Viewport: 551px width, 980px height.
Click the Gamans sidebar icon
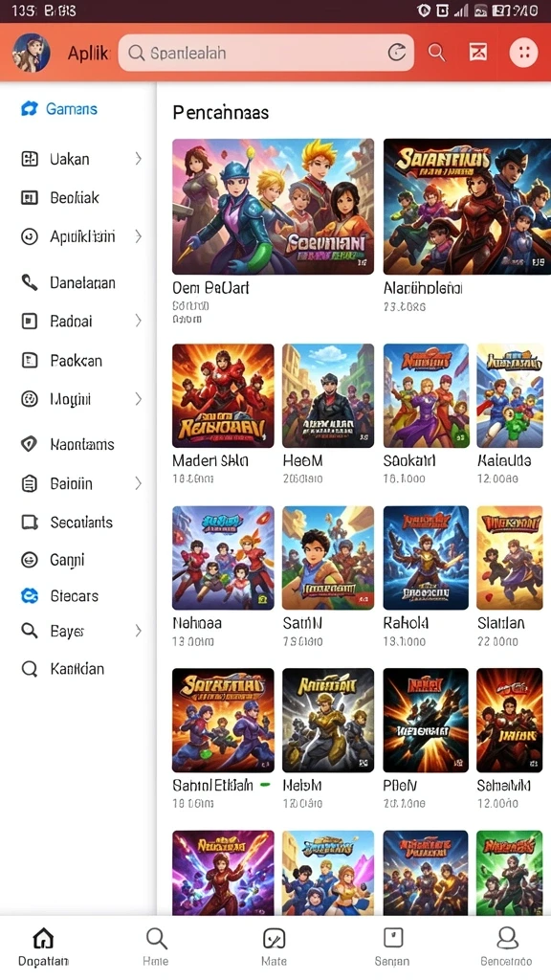(29, 109)
